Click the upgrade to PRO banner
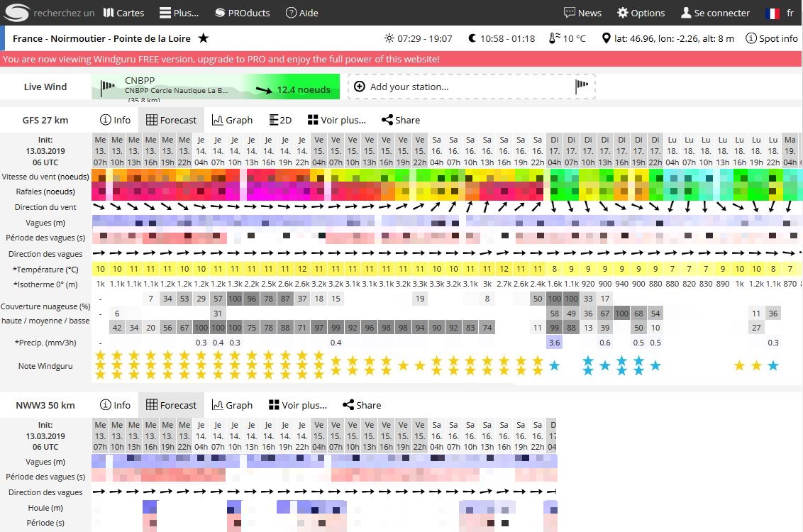Image resolution: width=803 pixels, height=532 pixels. pos(401,60)
